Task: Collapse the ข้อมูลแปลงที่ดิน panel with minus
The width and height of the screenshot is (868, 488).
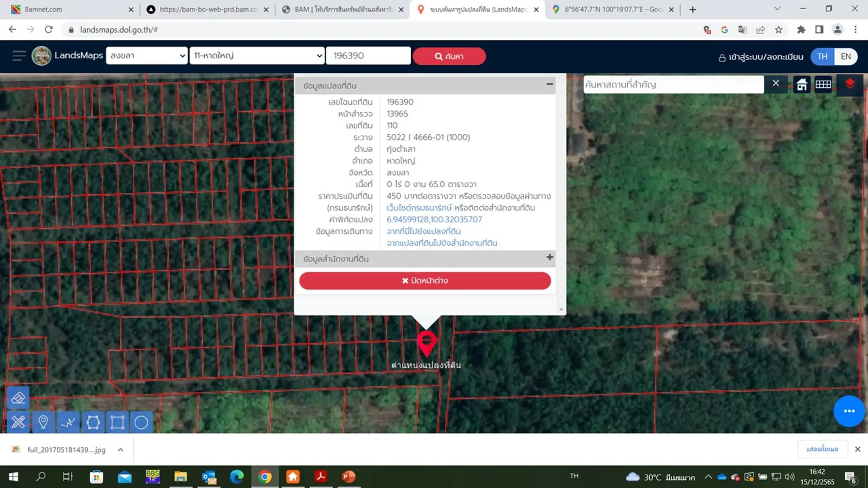Action: pos(550,84)
